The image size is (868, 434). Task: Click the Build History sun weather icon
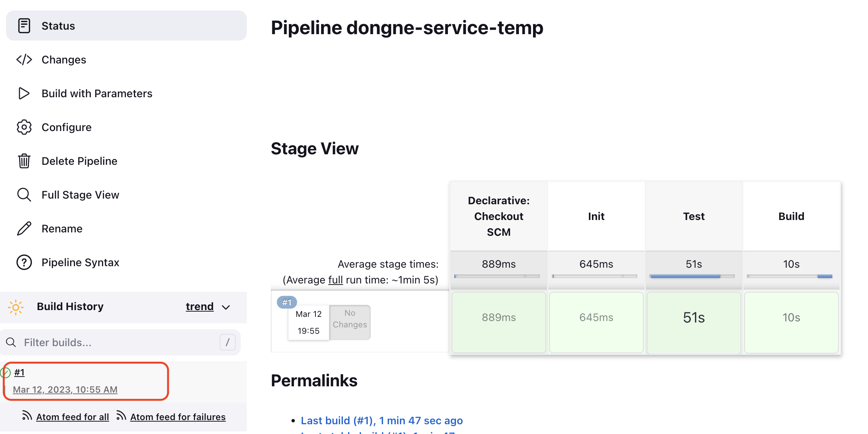pos(16,307)
